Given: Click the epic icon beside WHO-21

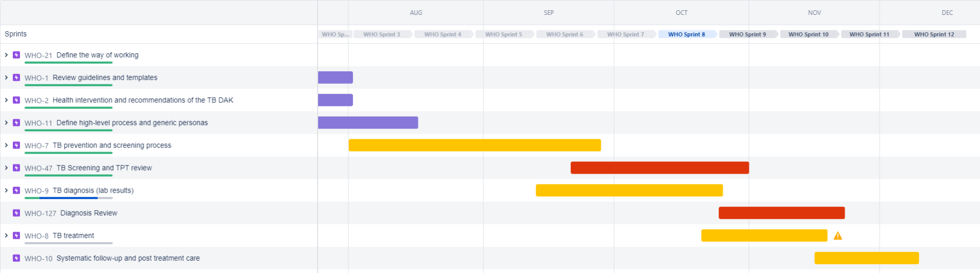Looking at the screenshot, I should (x=16, y=55).
